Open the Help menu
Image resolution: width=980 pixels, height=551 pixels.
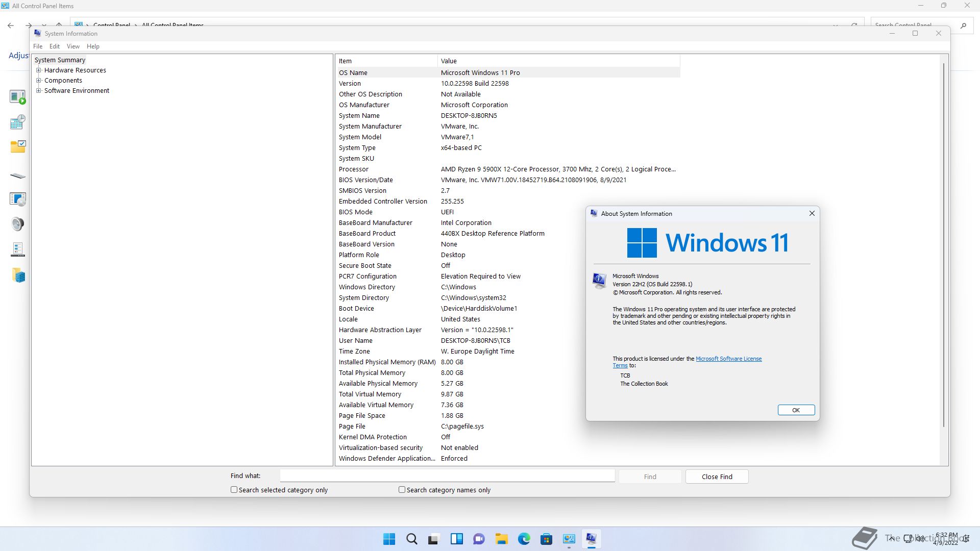point(93,46)
